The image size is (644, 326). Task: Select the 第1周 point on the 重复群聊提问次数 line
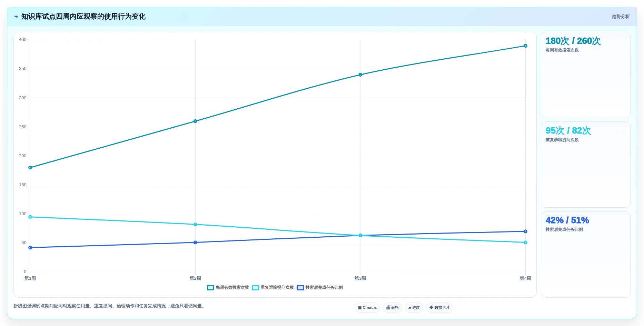tap(30, 217)
